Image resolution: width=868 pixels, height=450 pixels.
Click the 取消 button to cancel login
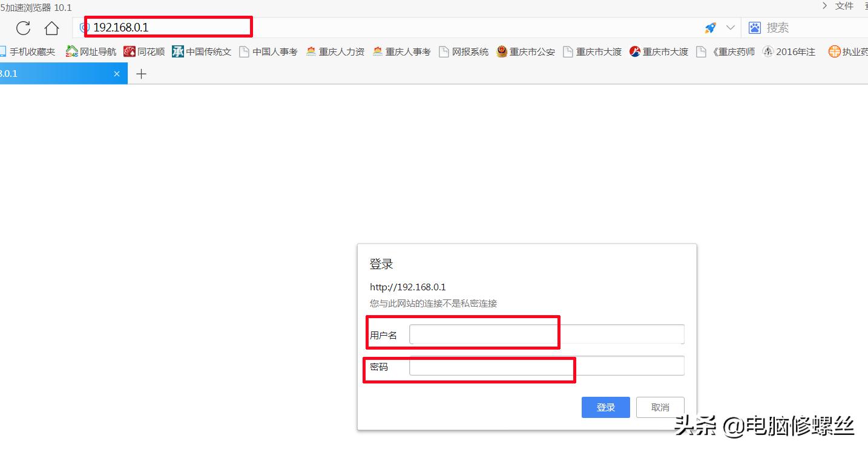660,407
